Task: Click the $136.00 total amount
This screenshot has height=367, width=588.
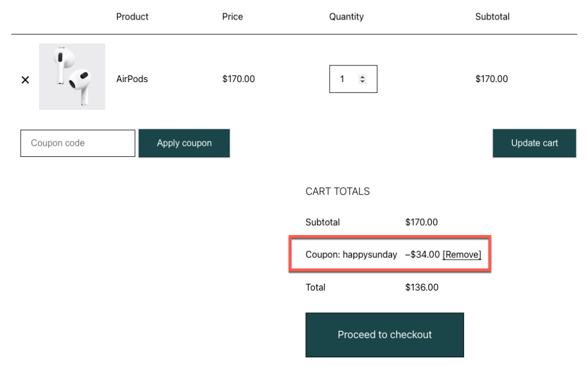Action: click(x=421, y=287)
